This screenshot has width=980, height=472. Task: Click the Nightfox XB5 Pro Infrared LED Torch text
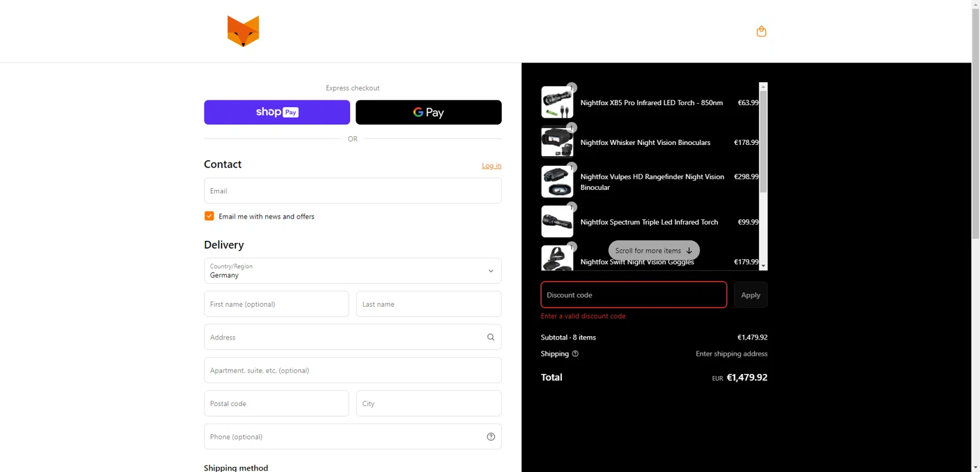click(x=651, y=103)
